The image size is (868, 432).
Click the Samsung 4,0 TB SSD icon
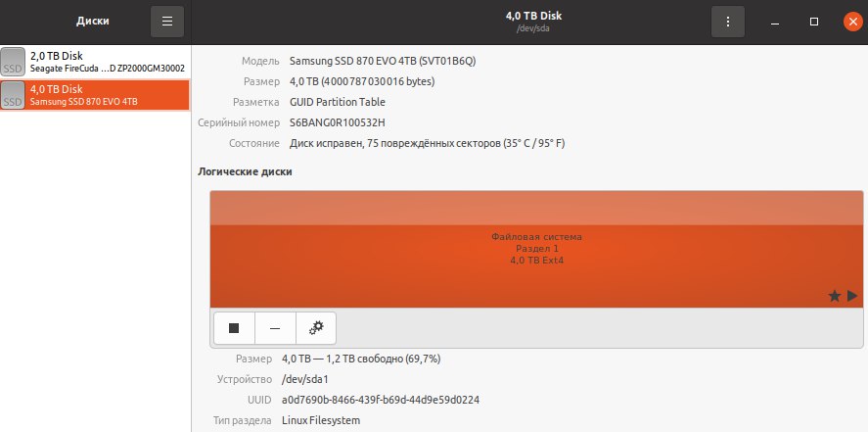pos(13,95)
